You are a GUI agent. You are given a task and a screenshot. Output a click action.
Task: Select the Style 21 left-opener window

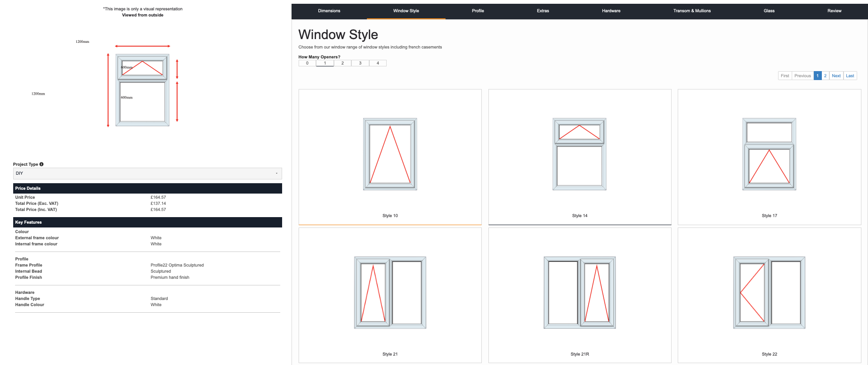click(x=390, y=293)
